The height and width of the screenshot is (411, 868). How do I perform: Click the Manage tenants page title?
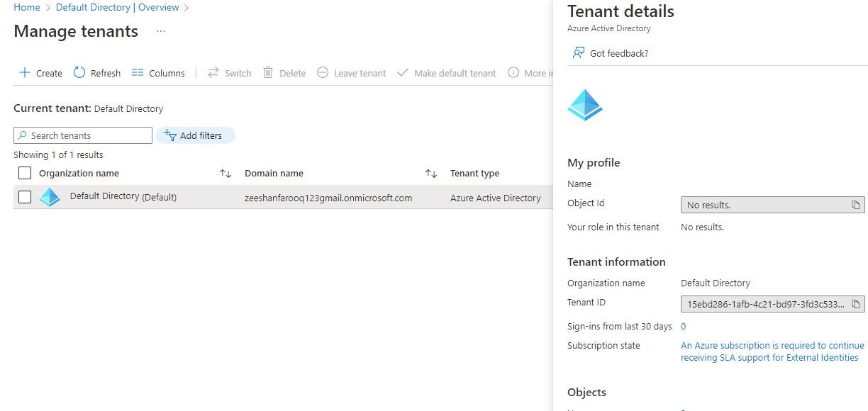pos(76,31)
